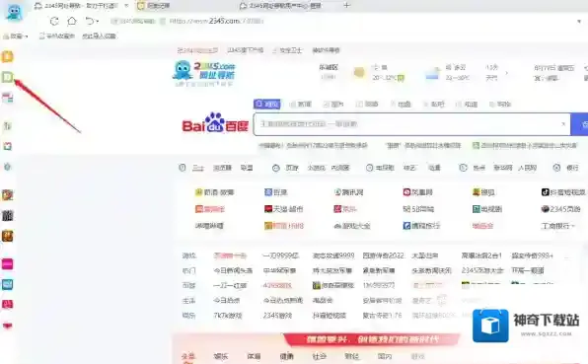
Task: Open the 电视剧 site link
Action: click(487, 209)
